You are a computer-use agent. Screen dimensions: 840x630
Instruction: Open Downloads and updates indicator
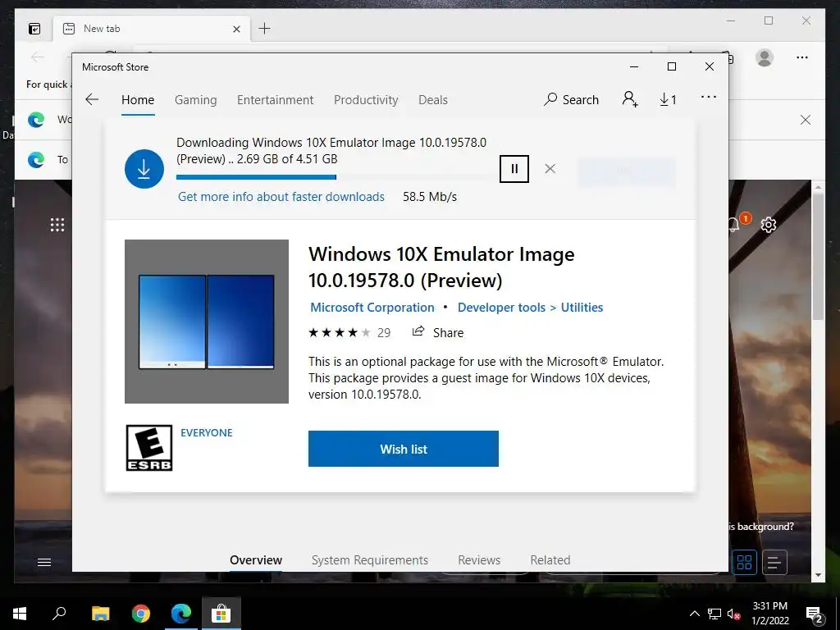coord(668,99)
